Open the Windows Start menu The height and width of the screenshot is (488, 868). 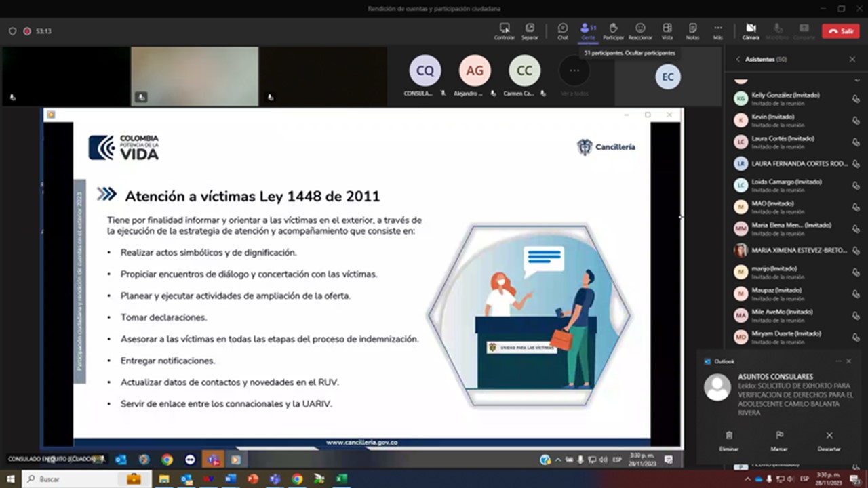[10, 479]
